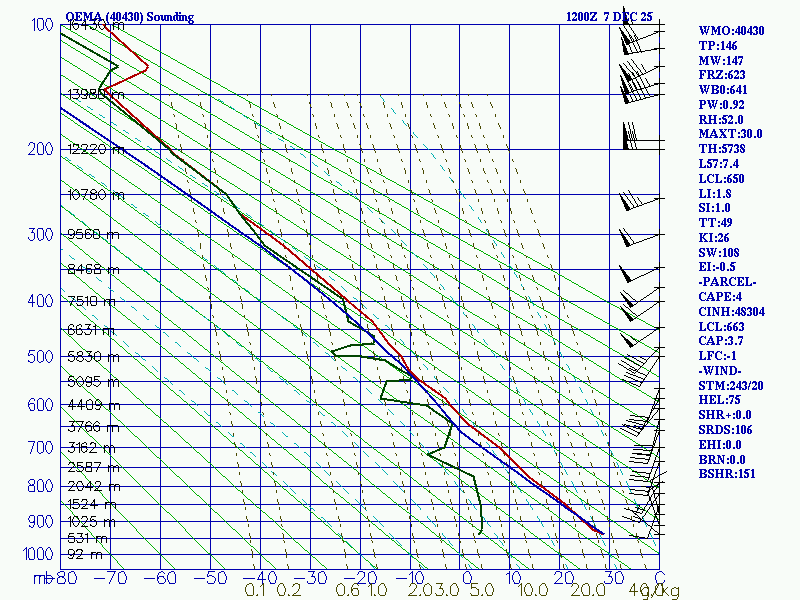This screenshot has width=800, height=600.
Task: Click the -30 temperature axis label
Action: click(310, 578)
